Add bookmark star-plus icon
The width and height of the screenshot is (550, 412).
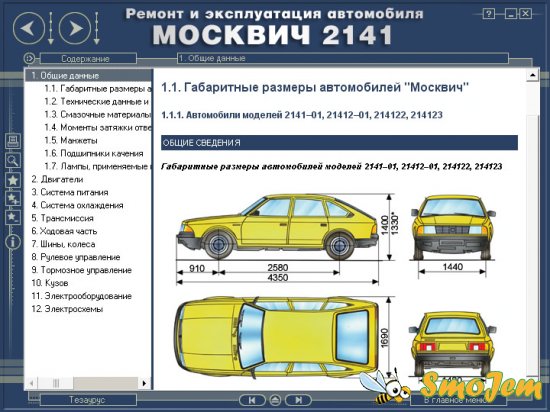coord(13,199)
